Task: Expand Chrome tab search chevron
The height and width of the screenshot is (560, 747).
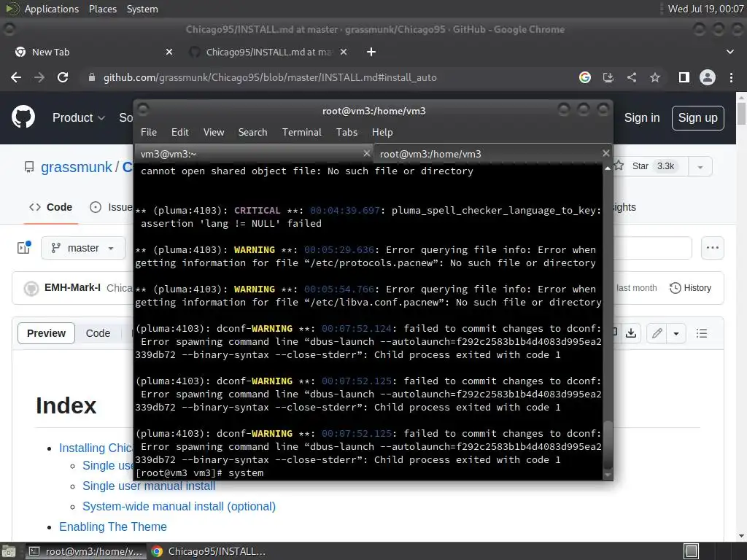Action: [x=729, y=52]
